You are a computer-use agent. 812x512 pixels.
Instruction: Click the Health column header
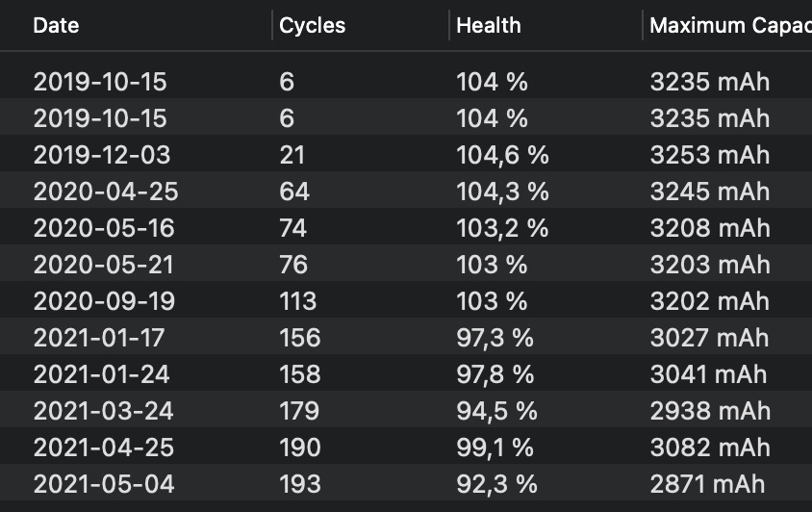(x=488, y=26)
